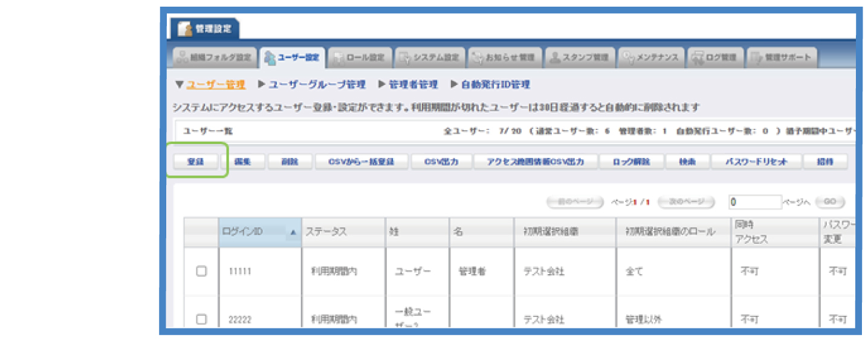Screen dimensions: 868x340
Task: Open the 管理サポート tab
Action: click(782, 57)
